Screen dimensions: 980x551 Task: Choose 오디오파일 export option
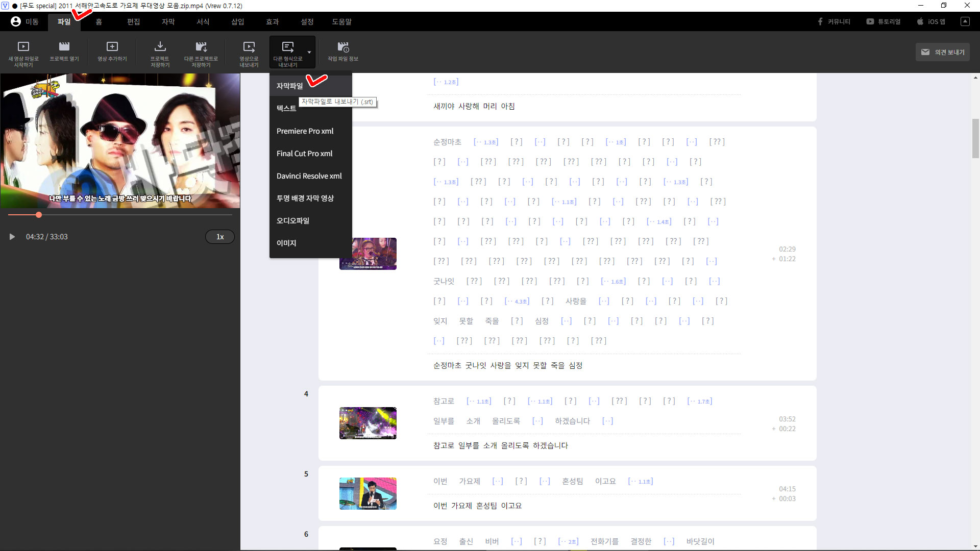tap(311, 220)
